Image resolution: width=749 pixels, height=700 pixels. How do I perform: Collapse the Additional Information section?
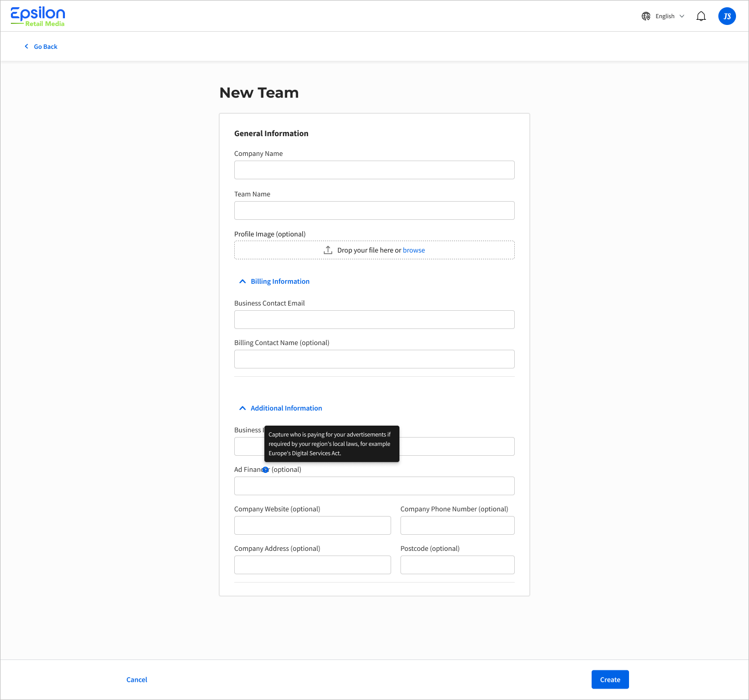[280, 408]
